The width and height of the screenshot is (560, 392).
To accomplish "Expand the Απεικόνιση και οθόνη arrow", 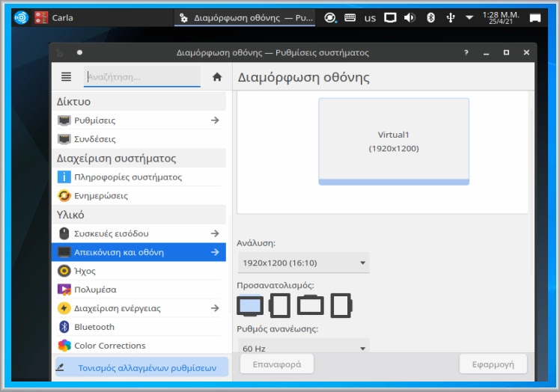I will 215,252.
